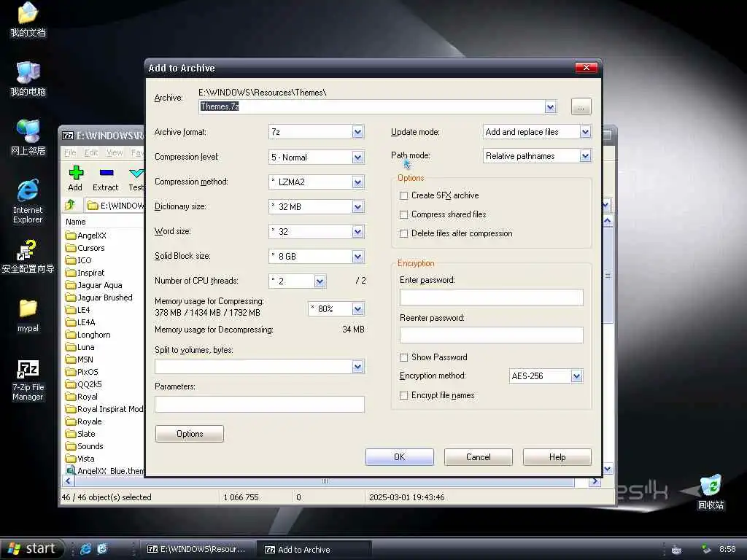Screen dimensions: 747x560
Task: Select the Royale folder in list
Action: [x=84, y=421]
